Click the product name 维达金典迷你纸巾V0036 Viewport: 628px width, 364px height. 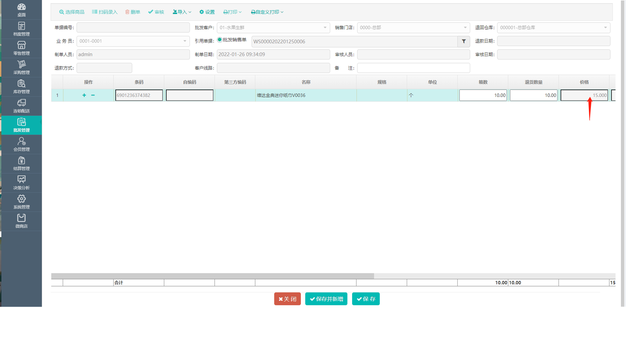[x=281, y=95]
